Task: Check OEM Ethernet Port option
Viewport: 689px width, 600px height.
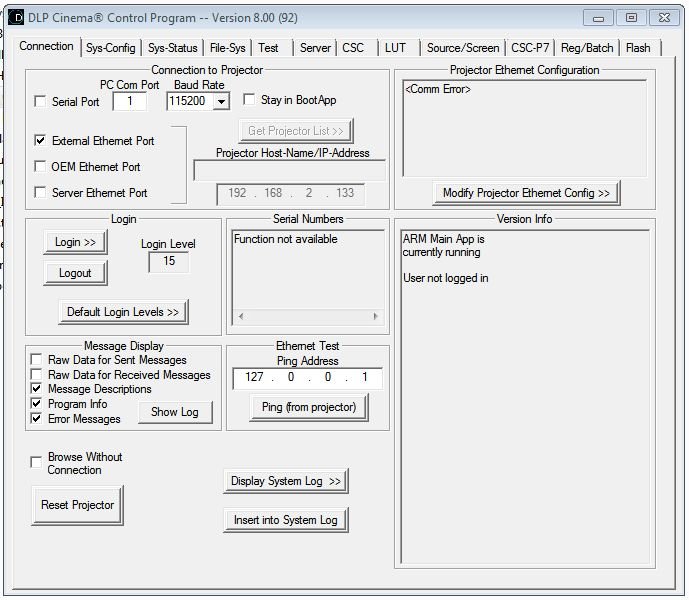Action: tap(40, 167)
